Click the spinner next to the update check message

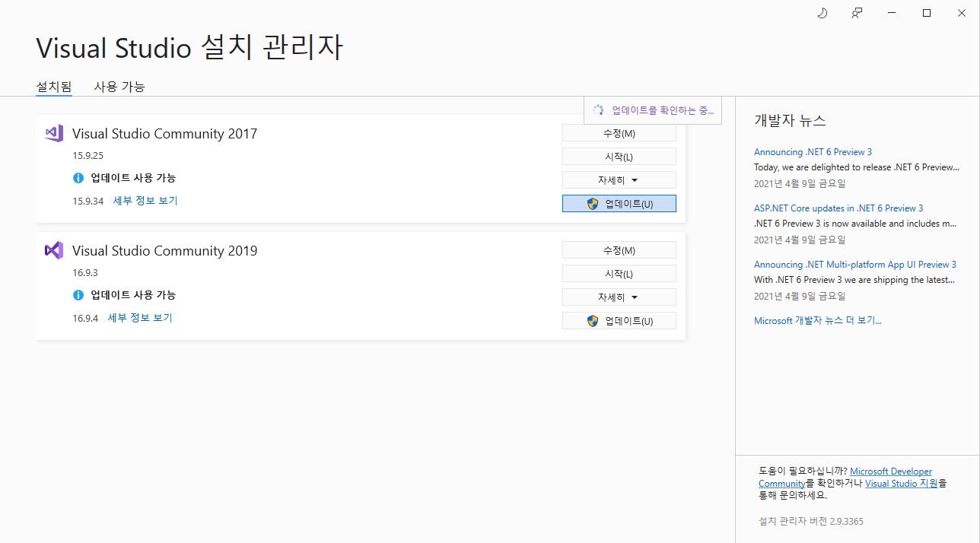click(598, 110)
